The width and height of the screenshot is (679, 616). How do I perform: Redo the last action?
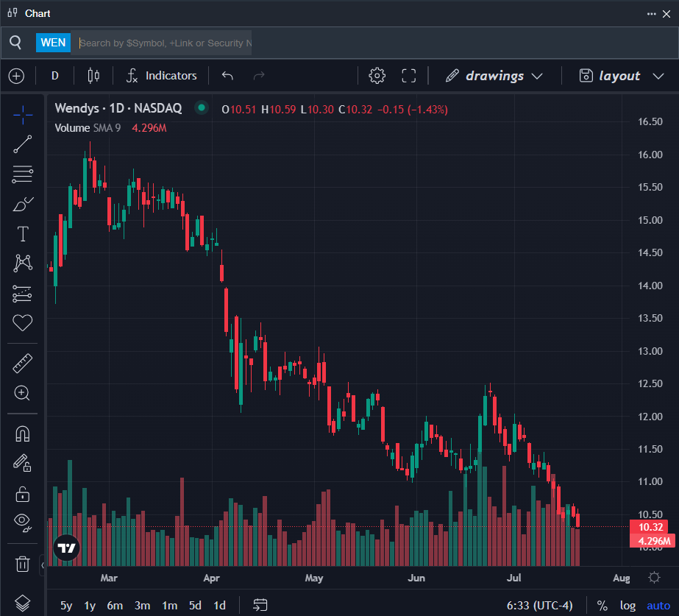[259, 77]
